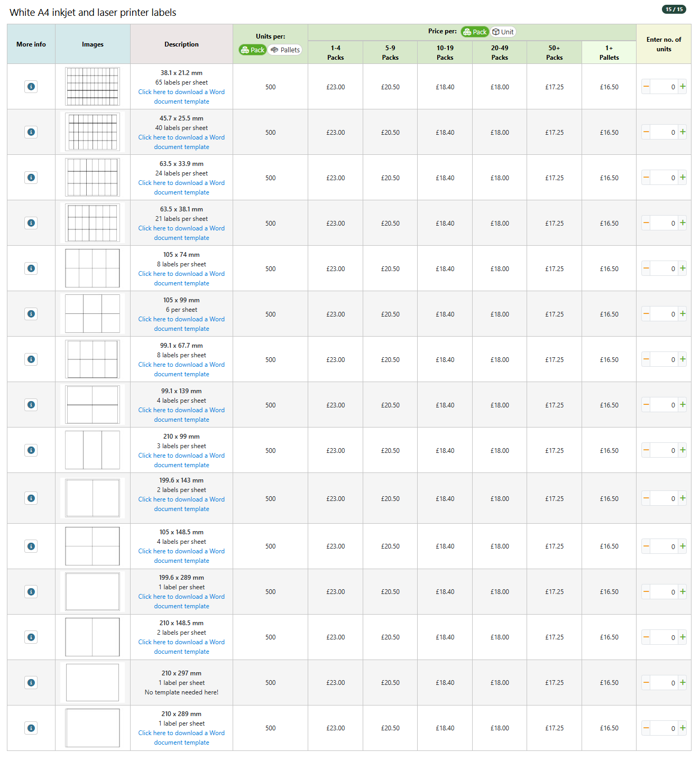The width and height of the screenshot is (700, 761).
Task: Set Price per to Pack
Action: click(x=475, y=32)
